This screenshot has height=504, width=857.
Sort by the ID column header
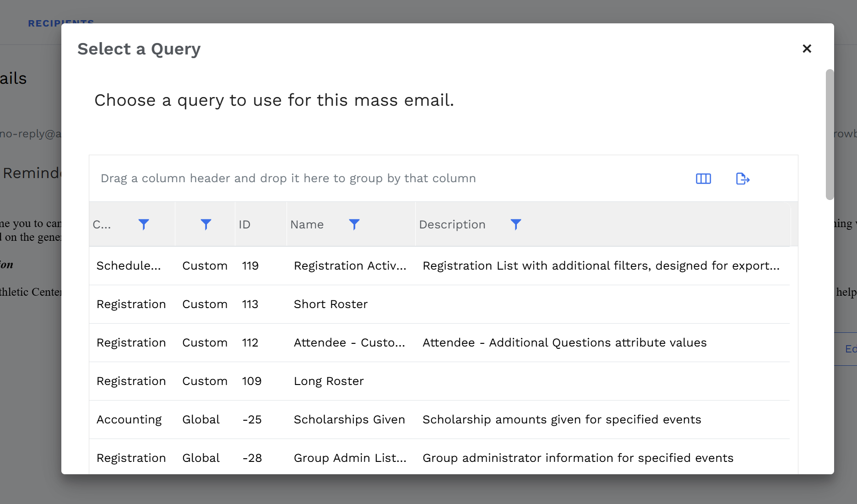244,224
